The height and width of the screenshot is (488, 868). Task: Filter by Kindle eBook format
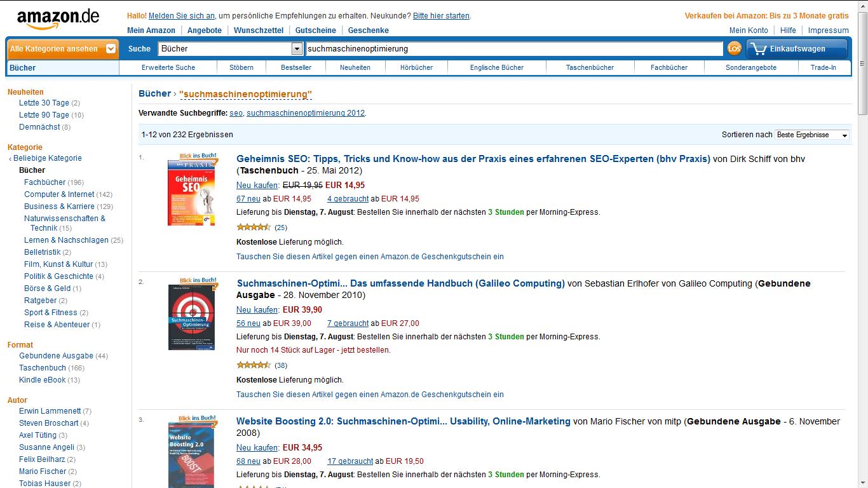[x=43, y=380]
